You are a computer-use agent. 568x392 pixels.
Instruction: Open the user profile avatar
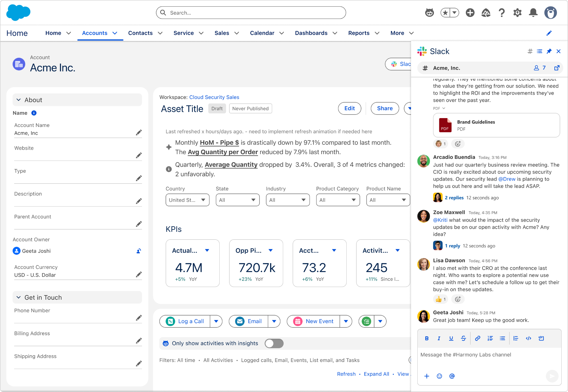(551, 13)
